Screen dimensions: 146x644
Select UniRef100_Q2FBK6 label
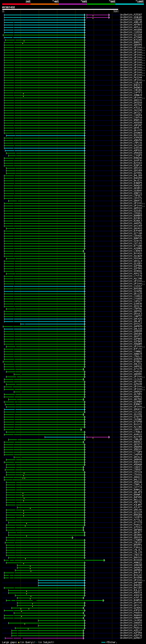tap(131, 339)
